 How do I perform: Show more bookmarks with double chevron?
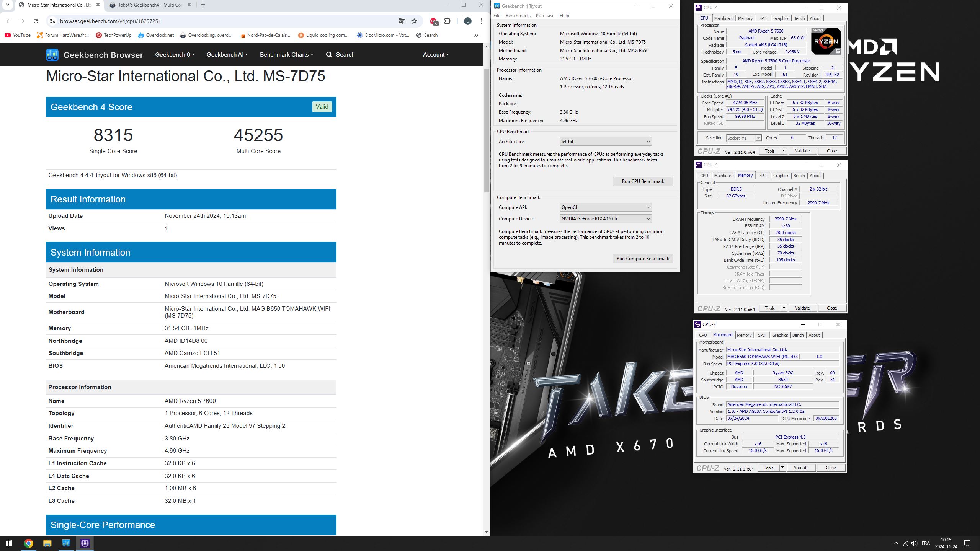[476, 35]
